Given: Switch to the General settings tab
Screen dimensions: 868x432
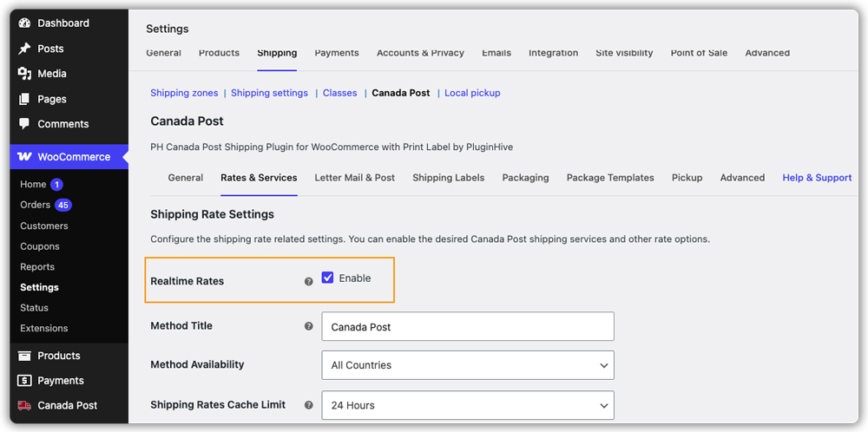Looking at the screenshot, I should coord(163,53).
